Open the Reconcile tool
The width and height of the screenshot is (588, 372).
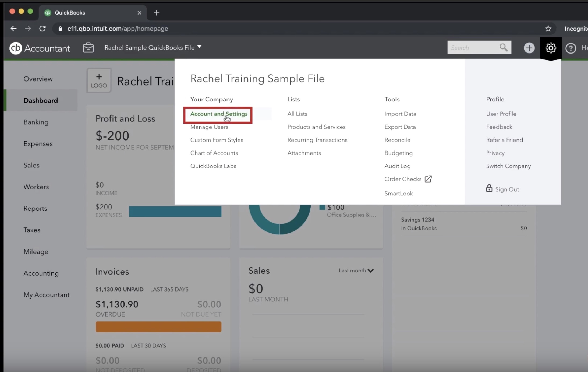(397, 140)
